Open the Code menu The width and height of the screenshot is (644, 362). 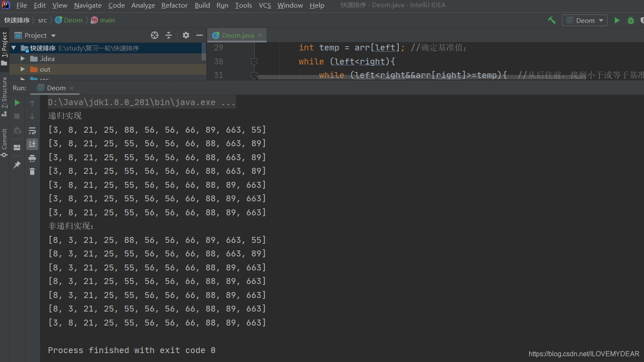pos(117,5)
